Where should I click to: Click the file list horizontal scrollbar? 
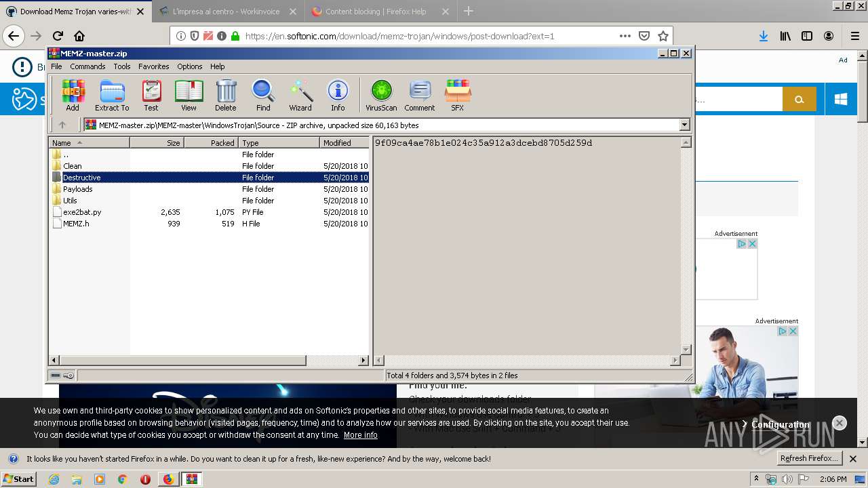tap(209, 361)
